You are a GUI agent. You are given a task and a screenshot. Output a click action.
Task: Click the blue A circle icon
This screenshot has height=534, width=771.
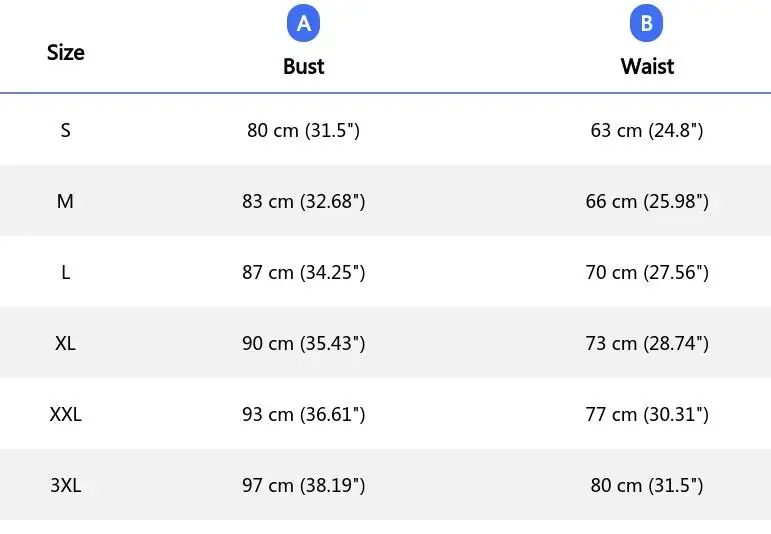click(303, 24)
